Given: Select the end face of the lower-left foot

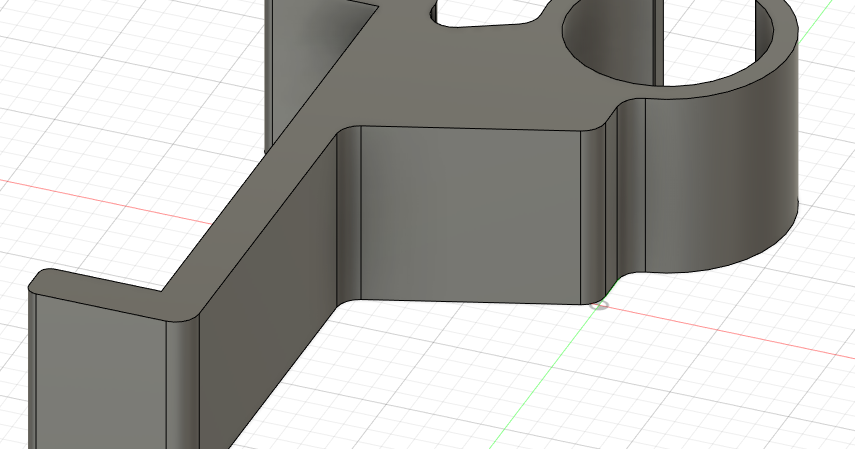Looking at the screenshot, I should 101,376.
